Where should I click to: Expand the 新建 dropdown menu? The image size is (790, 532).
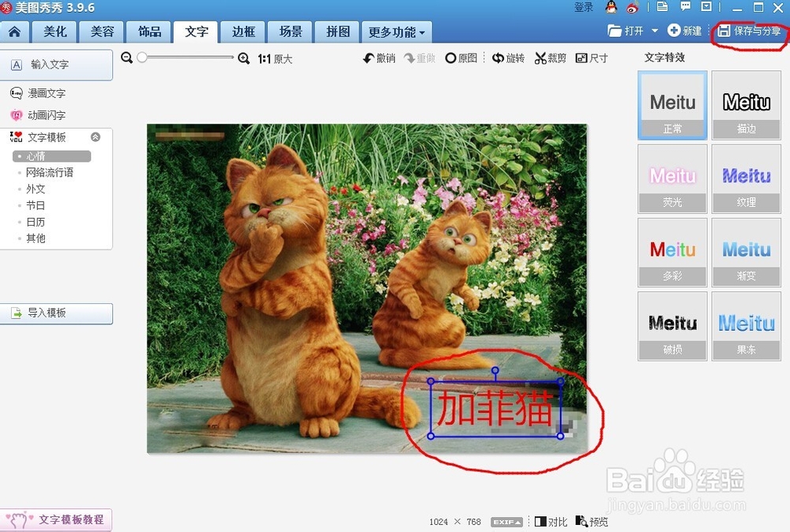(687, 31)
